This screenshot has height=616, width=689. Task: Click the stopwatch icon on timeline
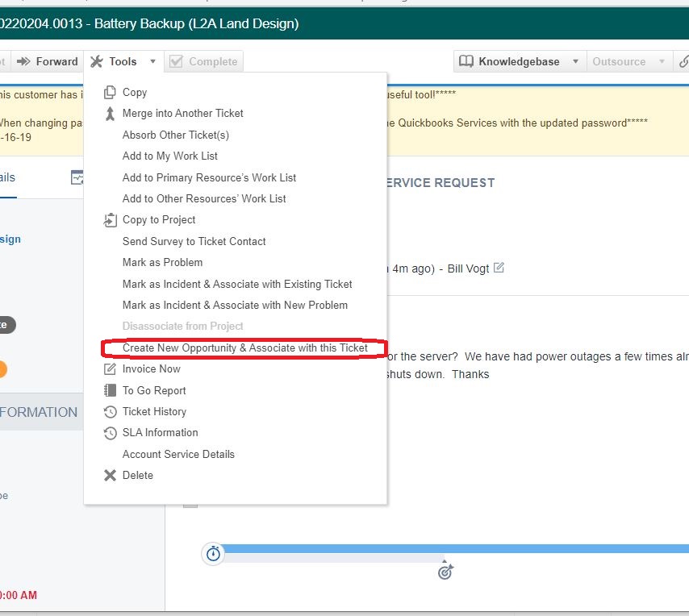(213, 554)
